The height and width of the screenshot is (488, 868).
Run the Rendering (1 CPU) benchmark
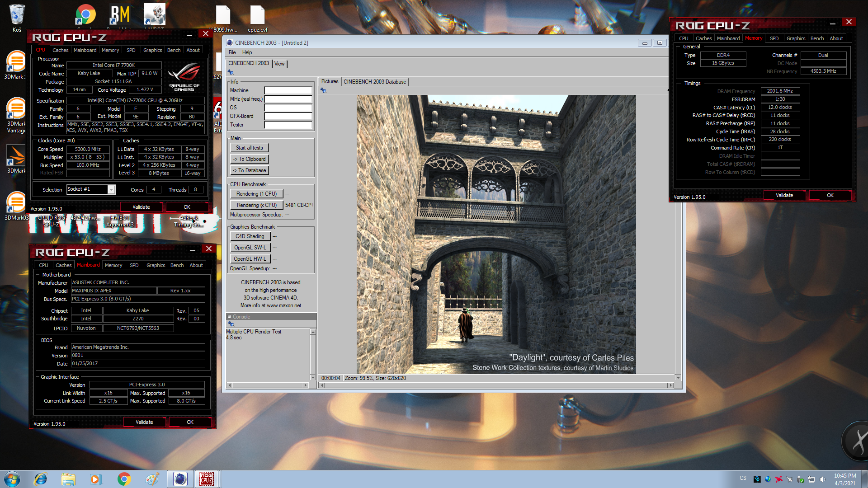pos(256,194)
